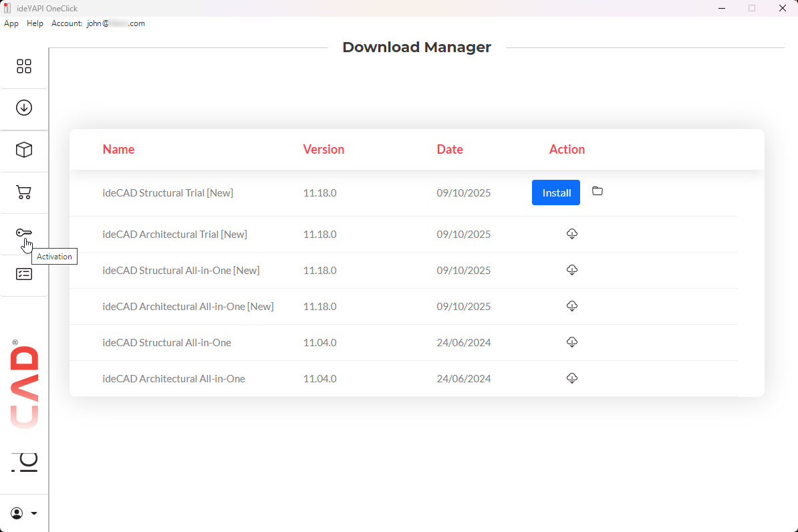Open the Activation key icon

[x=24, y=233]
